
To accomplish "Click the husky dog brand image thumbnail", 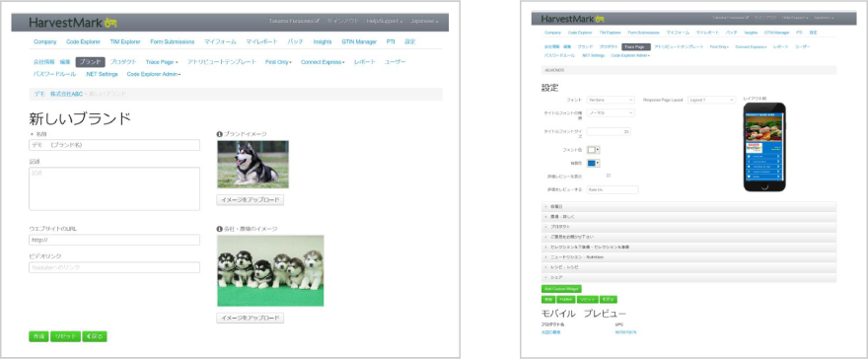I will click(x=253, y=165).
